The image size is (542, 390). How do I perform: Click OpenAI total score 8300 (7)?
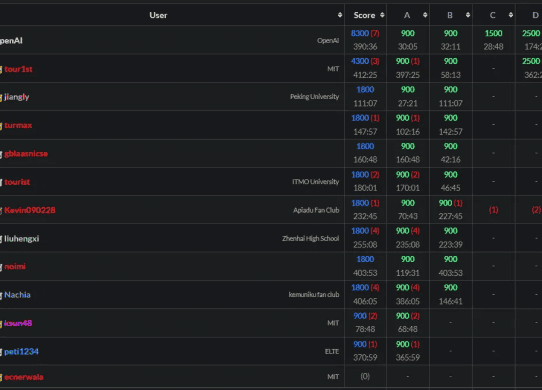(x=365, y=34)
